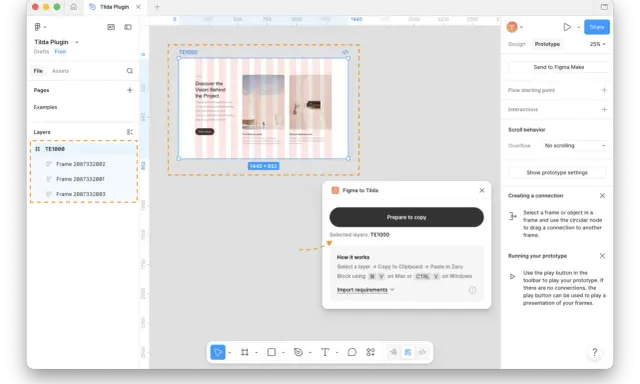Switch to the File tab
Screen dimensions: 640x384
(x=38, y=71)
